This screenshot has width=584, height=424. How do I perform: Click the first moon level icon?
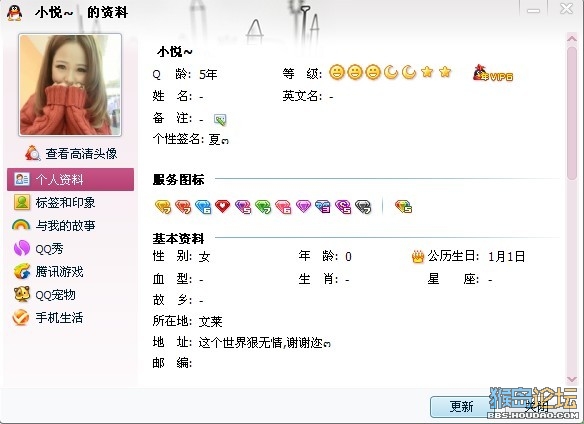point(391,72)
